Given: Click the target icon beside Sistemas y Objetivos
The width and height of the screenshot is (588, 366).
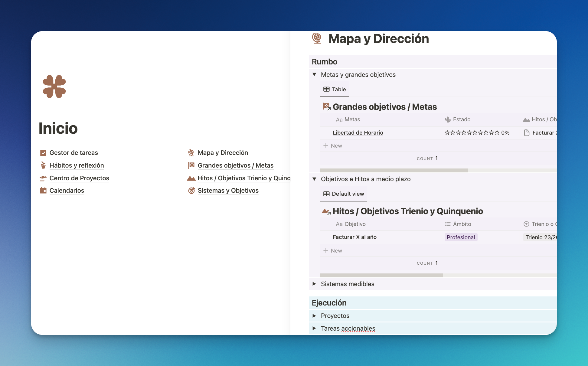Looking at the screenshot, I should coord(191,191).
